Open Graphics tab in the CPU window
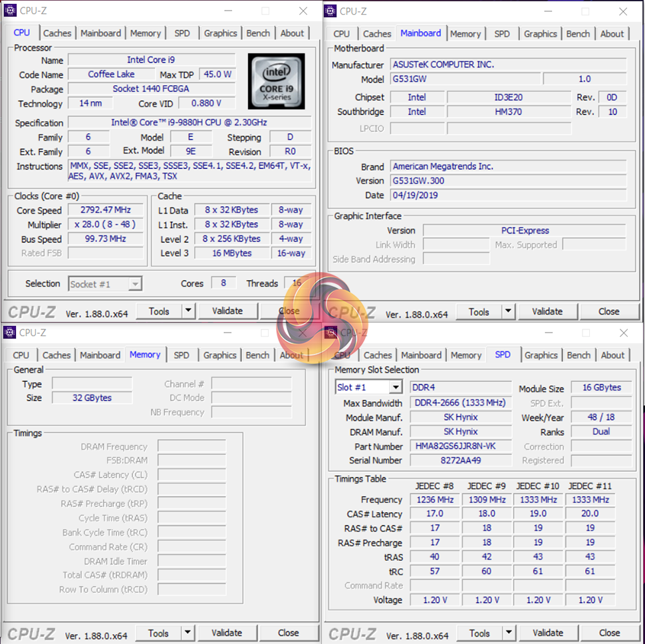The height and width of the screenshot is (644, 645). [x=221, y=33]
